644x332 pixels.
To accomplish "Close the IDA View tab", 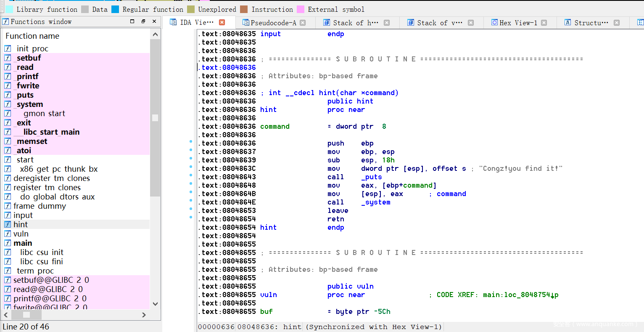I will point(222,22).
